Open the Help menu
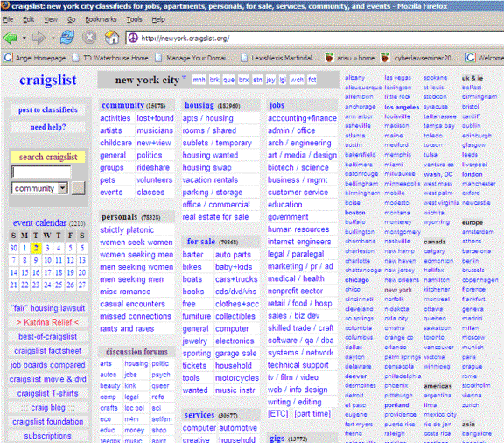This screenshot has height=443, width=504. point(158,19)
